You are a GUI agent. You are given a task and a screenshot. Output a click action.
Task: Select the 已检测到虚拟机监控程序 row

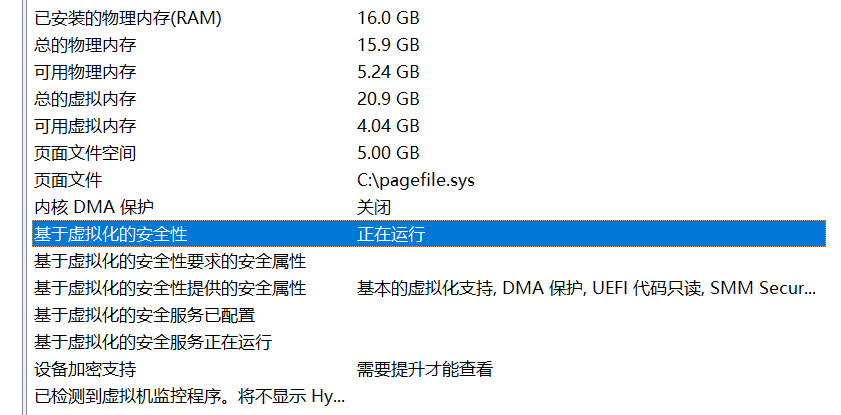[x=189, y=396]
